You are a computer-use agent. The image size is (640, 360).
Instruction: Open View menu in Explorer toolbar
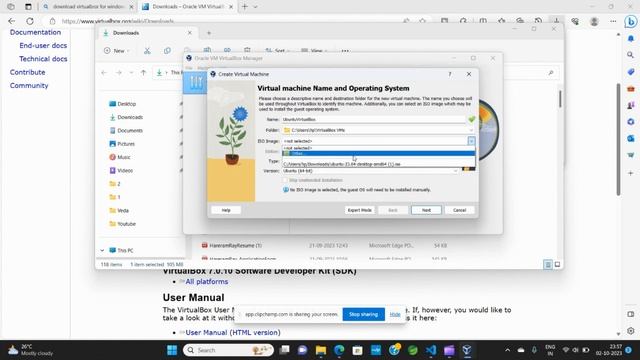click(x=314, y=51)
